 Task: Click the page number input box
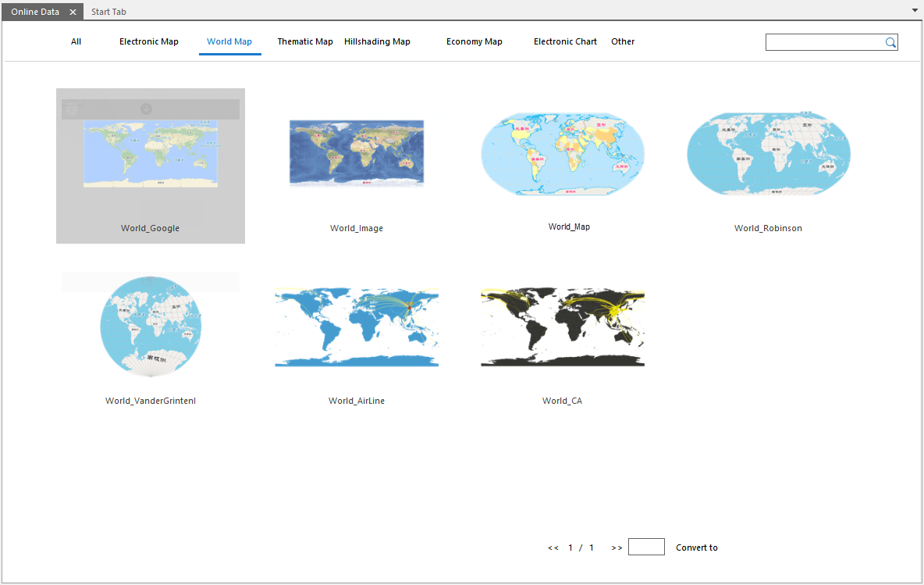tap(646, 547)
